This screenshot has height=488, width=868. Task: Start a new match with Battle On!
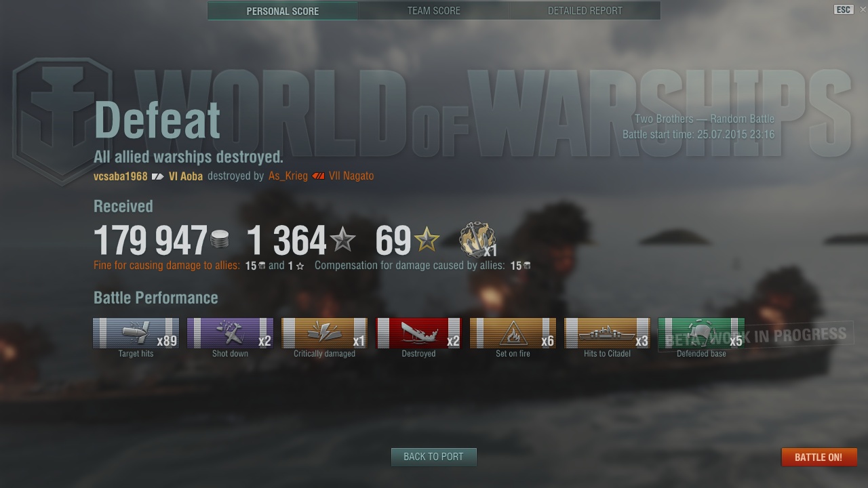pos(818,457)
